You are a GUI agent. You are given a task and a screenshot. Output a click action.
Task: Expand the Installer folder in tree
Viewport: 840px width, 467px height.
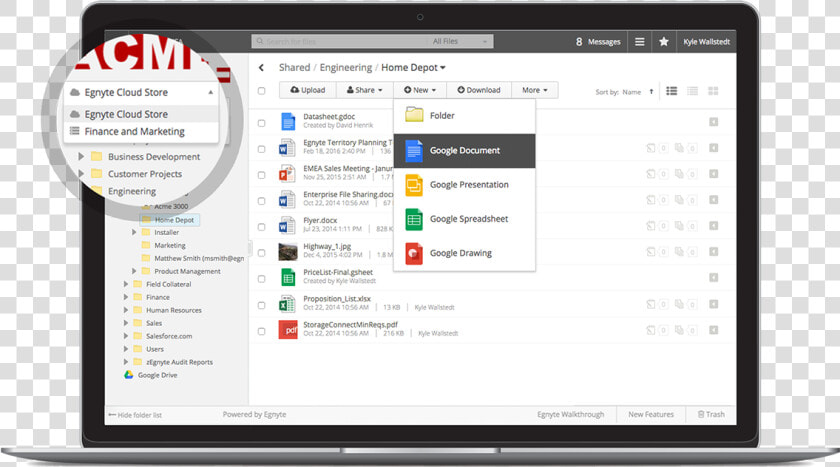(x=134, y=232)
